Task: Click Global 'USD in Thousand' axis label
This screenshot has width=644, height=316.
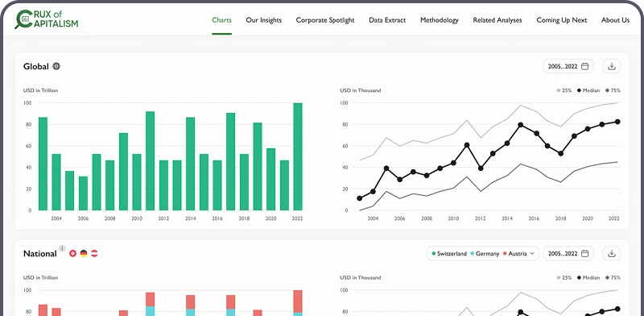Action: point(360,90)
